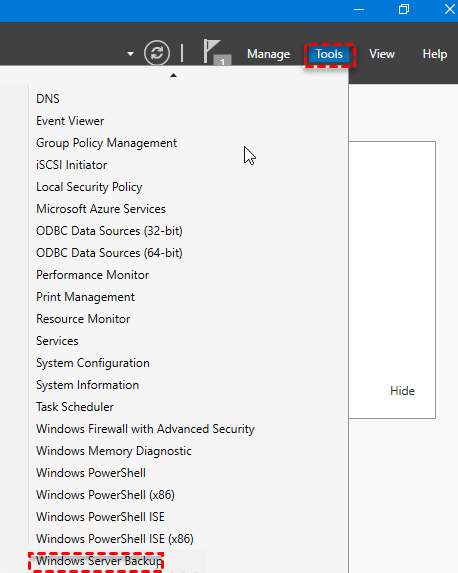The image size is (458, 573).
Task: Launch Windows PowerShell ISE (x86)
Action: (115, 539)
